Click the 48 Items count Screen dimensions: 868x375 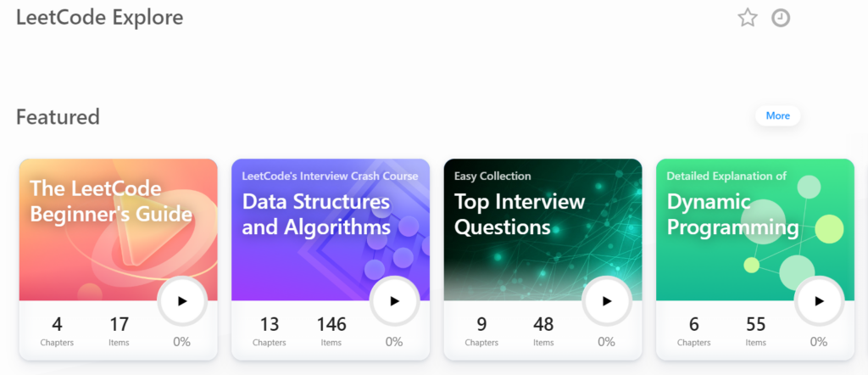(x=543, y=331)
